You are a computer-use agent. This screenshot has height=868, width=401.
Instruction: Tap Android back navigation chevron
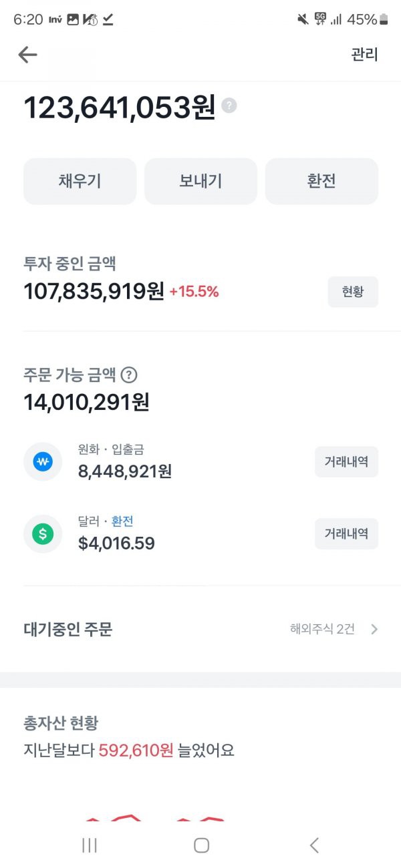point(314,845)
